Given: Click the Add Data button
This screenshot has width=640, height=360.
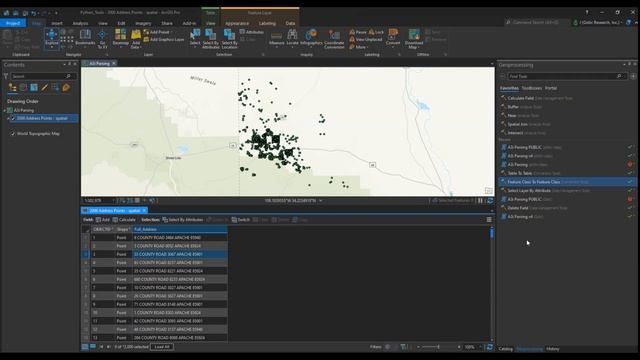Looking at the screenshot, I should click(x=136, y=39).
